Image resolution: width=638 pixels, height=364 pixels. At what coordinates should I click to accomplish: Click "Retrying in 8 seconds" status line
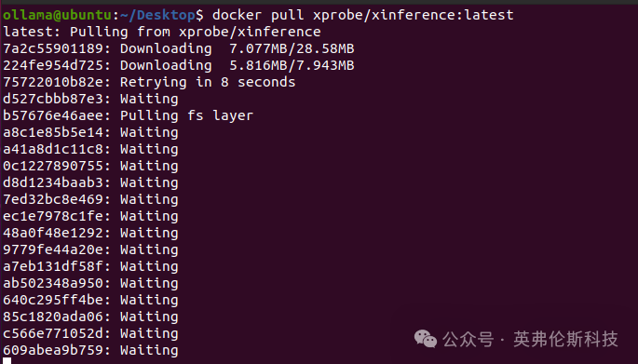click(x=208, y=82)
